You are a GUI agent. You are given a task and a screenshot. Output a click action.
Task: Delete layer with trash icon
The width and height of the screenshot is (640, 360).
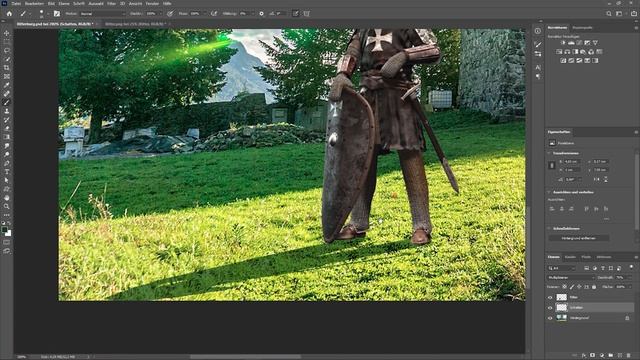(629, 356)
